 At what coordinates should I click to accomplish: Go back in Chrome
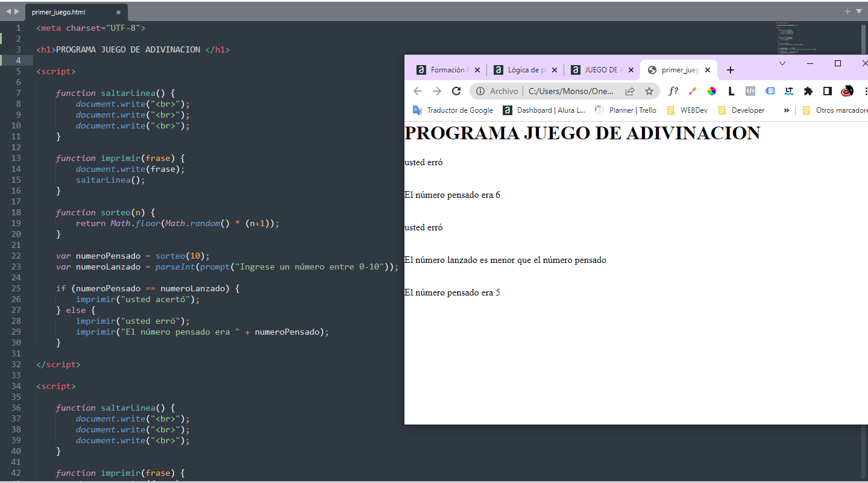pyautogui.click(x=418, y=91)
